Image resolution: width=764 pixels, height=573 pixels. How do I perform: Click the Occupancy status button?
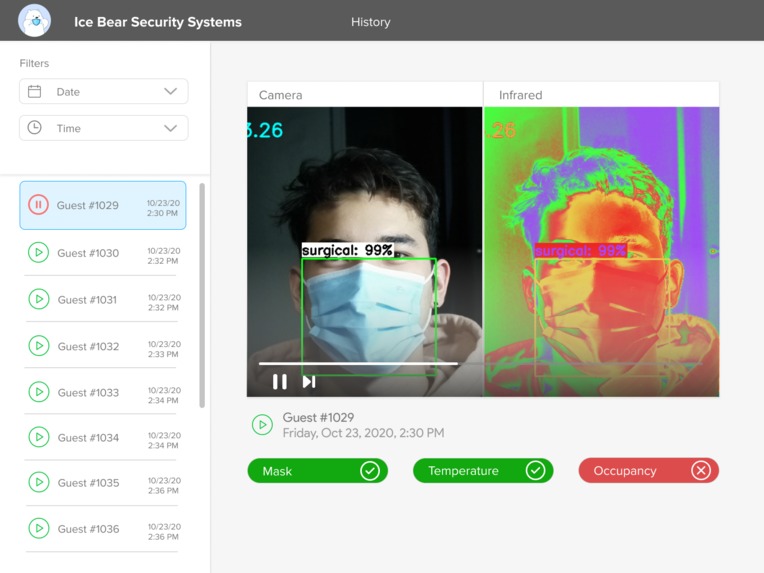[x=649, y=471]
